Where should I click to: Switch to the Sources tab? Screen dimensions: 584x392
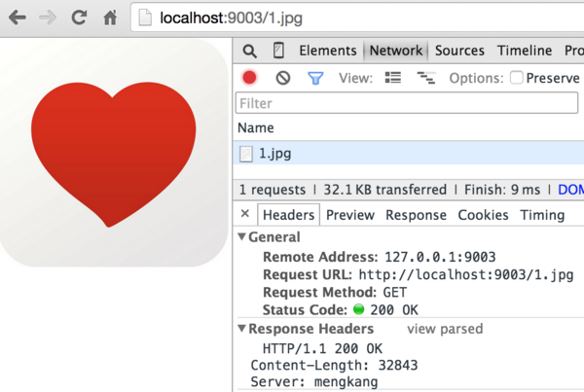459,51
